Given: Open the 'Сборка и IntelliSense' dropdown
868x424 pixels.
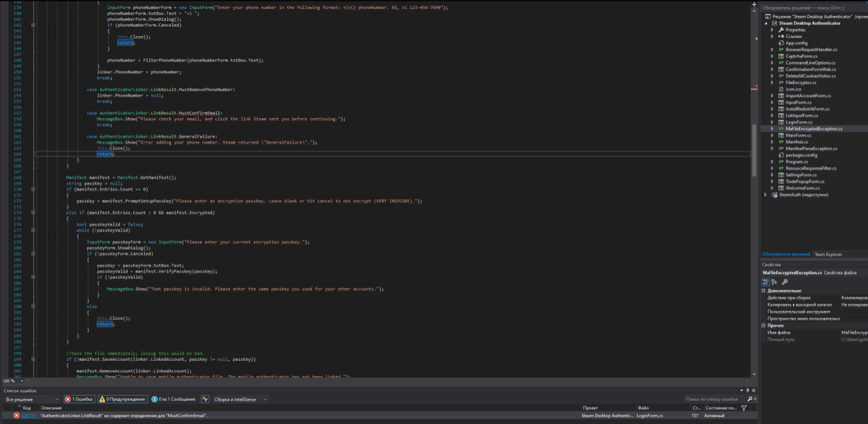Looking at the screenshot, I should [240, 399].
